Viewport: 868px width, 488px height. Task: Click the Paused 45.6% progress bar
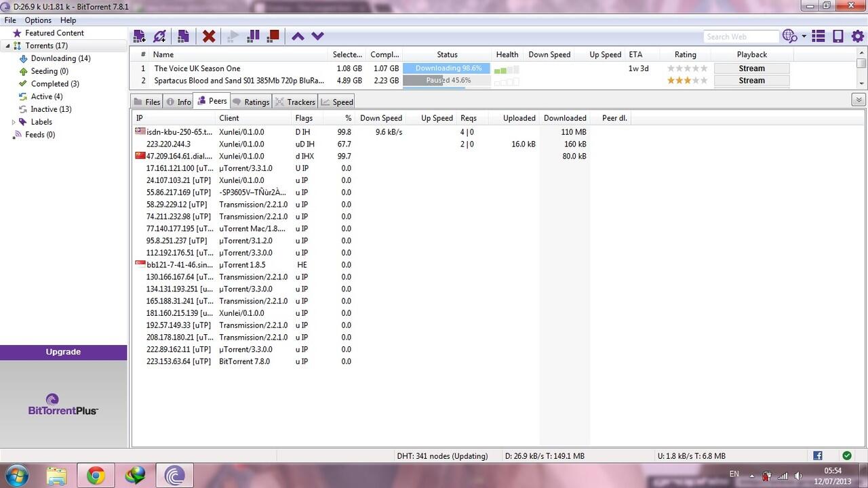(x=446, y=81)
